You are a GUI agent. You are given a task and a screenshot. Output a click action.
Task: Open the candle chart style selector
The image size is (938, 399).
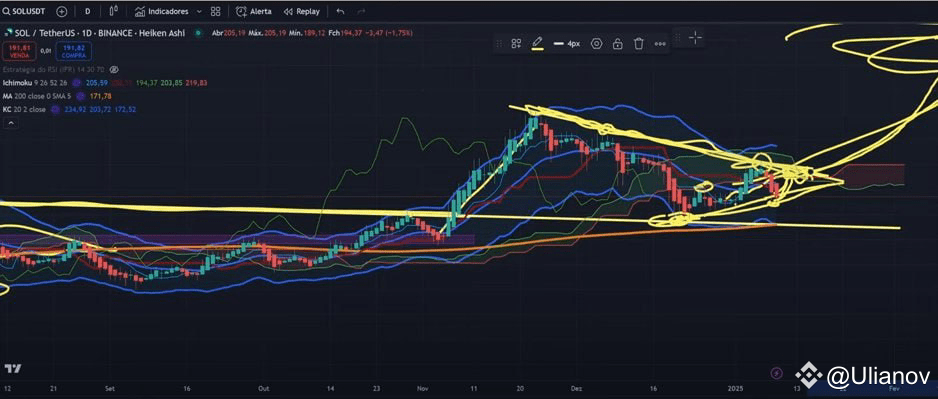point(114,11)
